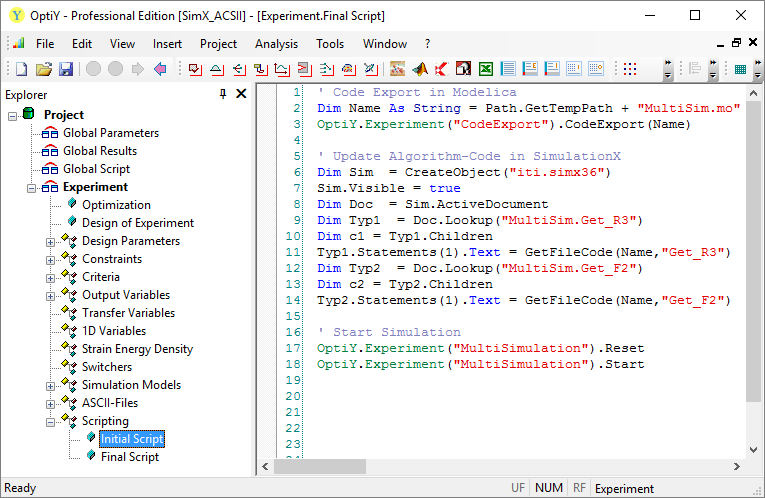Pin the Explorer panel
This screenshot has height=498, width=765.
[x=223, y=94]
